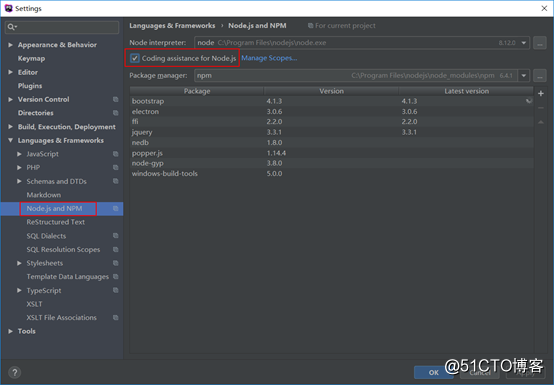Image resolution: width=554 pixels, height=385 pixels.
Task: Collapse Languages & Frameworks section
Action: [x=11, y=140]
